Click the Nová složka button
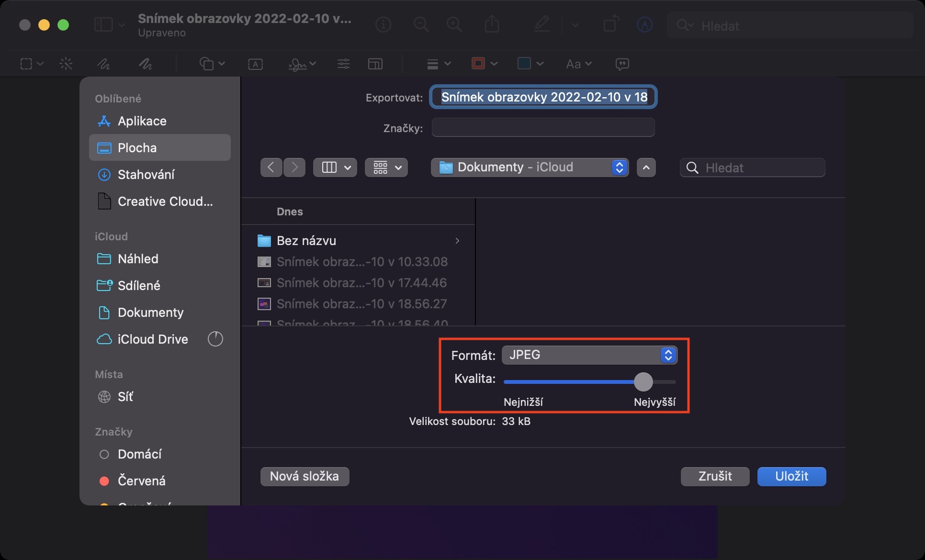 [305, 476]
